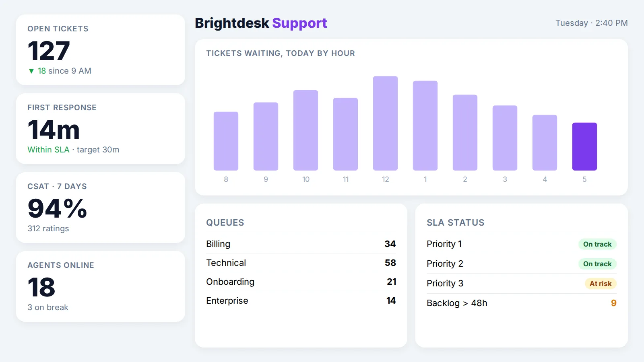Select the Enterprise queue

point(301,300)
